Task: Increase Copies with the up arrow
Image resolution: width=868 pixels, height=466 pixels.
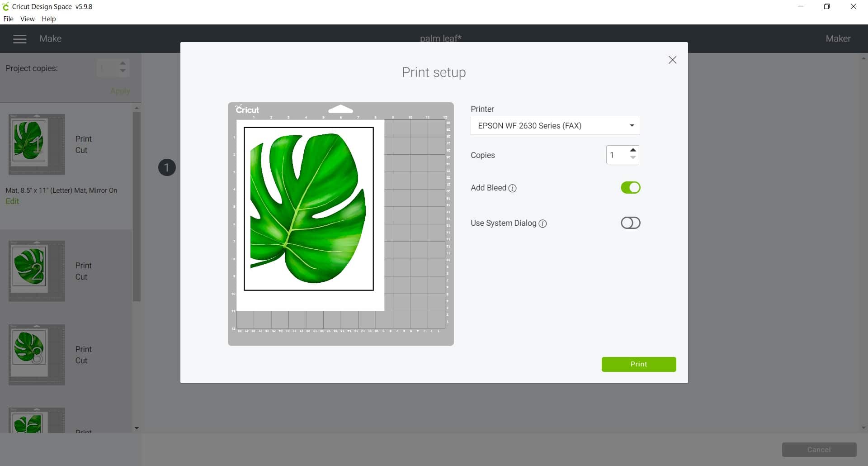Action: pos(633,150)
